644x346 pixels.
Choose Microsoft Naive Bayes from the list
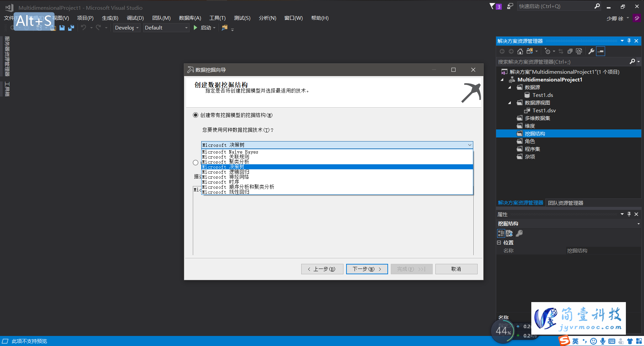(337, 152)
